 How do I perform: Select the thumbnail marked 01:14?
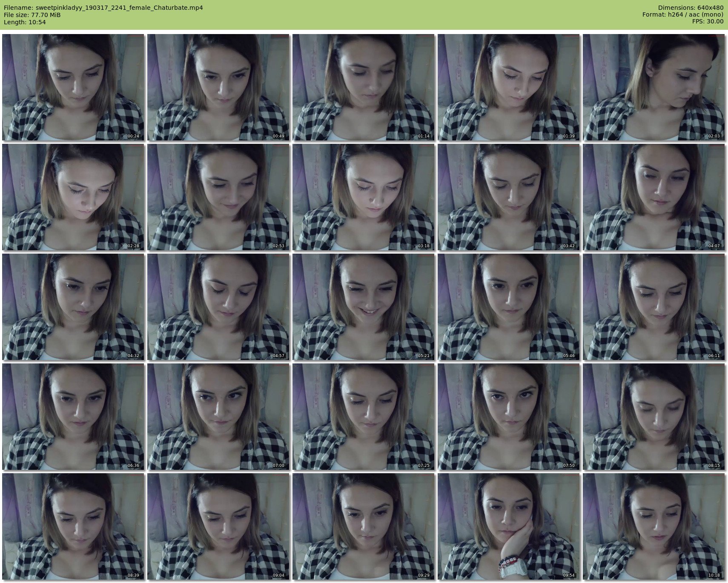tap(363, 87)
